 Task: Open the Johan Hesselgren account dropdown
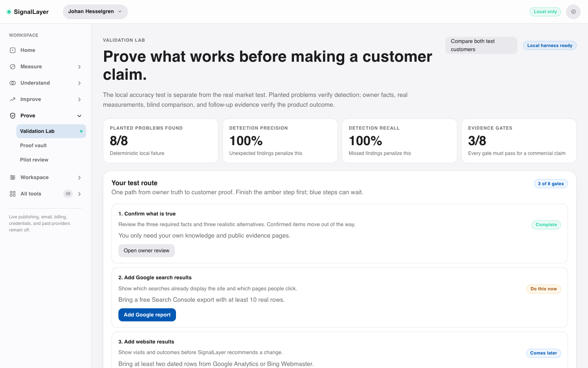(x=95, y=12)
